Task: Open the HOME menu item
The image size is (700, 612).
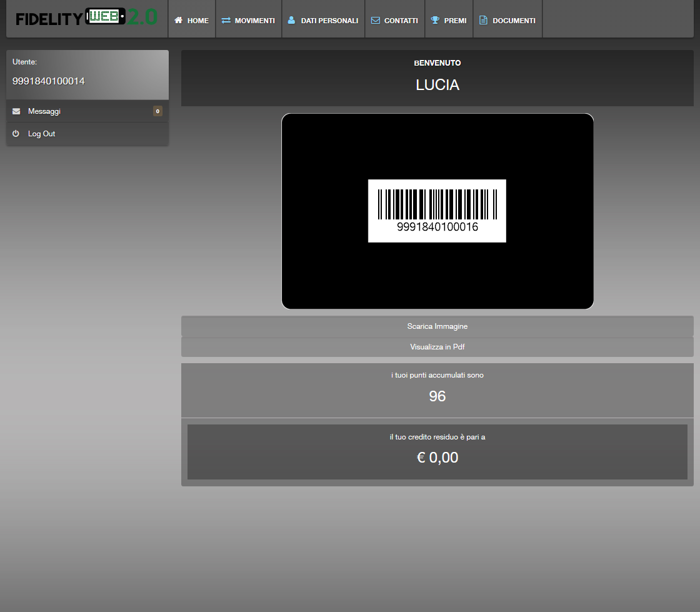Action: pos(192,19)
